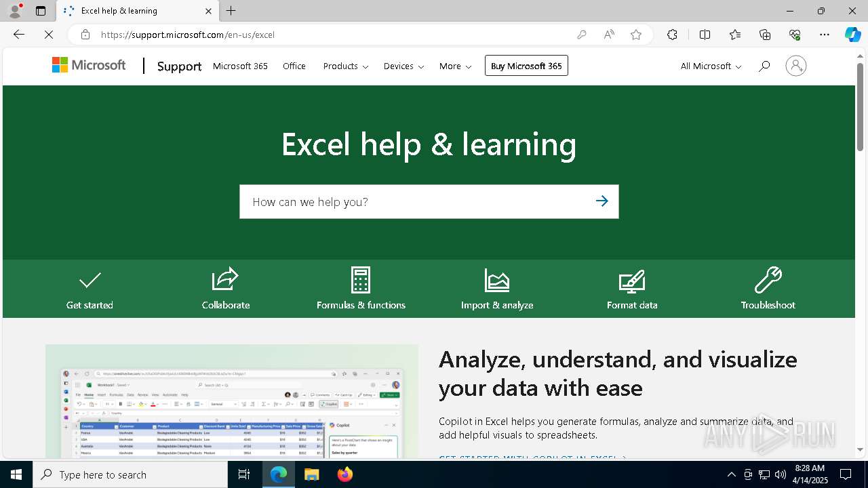Activate Read aloud icon in address bar
The image size is (868, 488).
coord(609,35)
